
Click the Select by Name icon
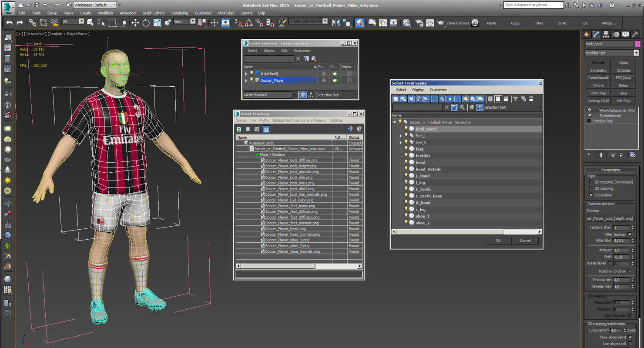101,23
